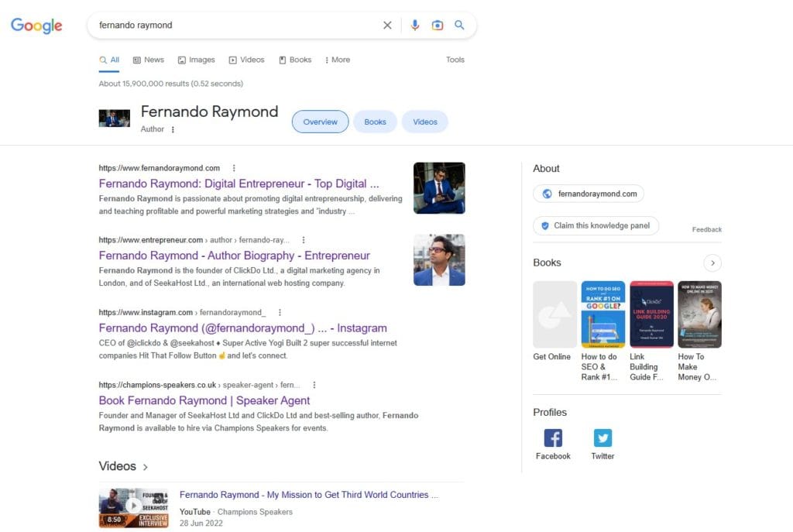
Task: Click inside the search input field
Action: 232,25
